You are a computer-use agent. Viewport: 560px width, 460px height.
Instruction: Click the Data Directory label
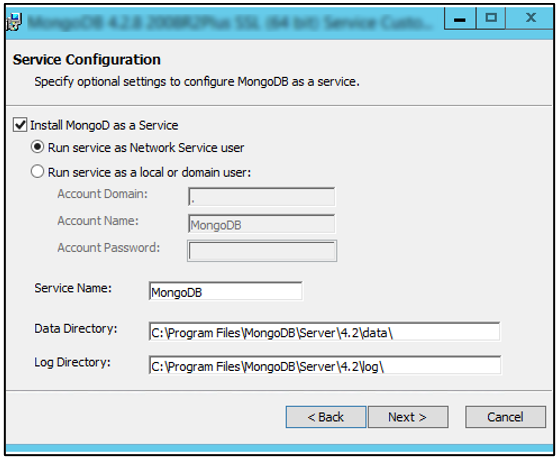pos(76,329)
